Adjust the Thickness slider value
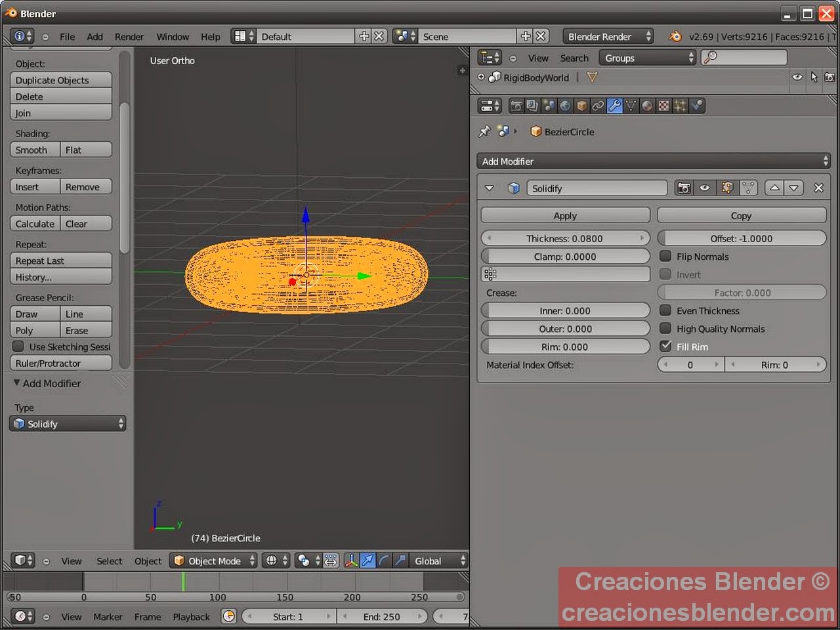The width and height of the screenshot is (840, 630). click(x=565, y=238)
